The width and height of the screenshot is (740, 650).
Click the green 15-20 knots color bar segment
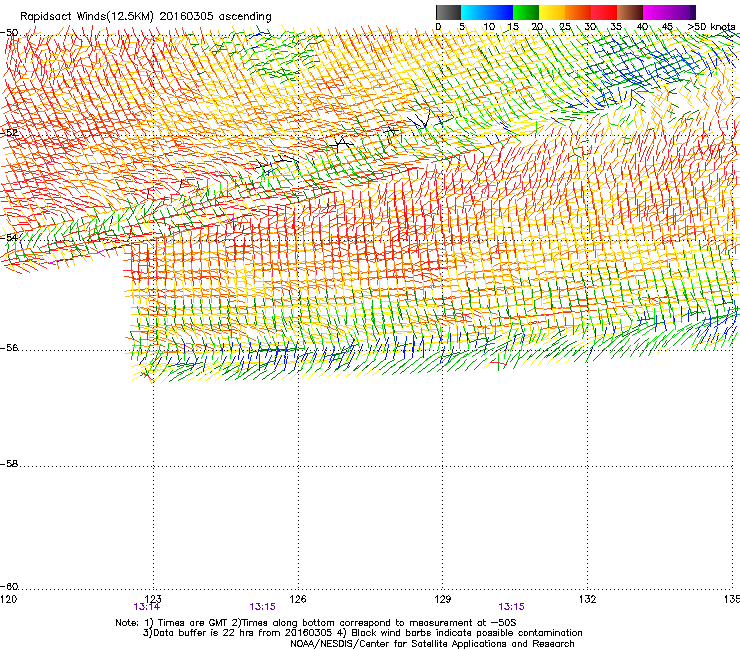click(x=526, y=12)
